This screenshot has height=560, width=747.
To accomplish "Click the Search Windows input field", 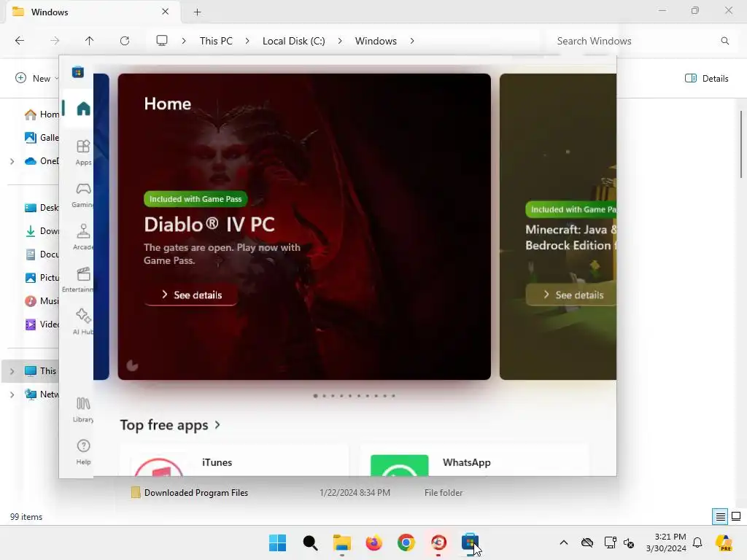I will point(634,41).
